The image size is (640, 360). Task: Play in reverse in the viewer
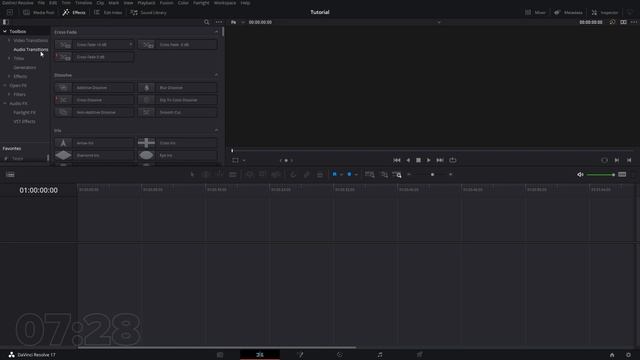coord(408,160)
